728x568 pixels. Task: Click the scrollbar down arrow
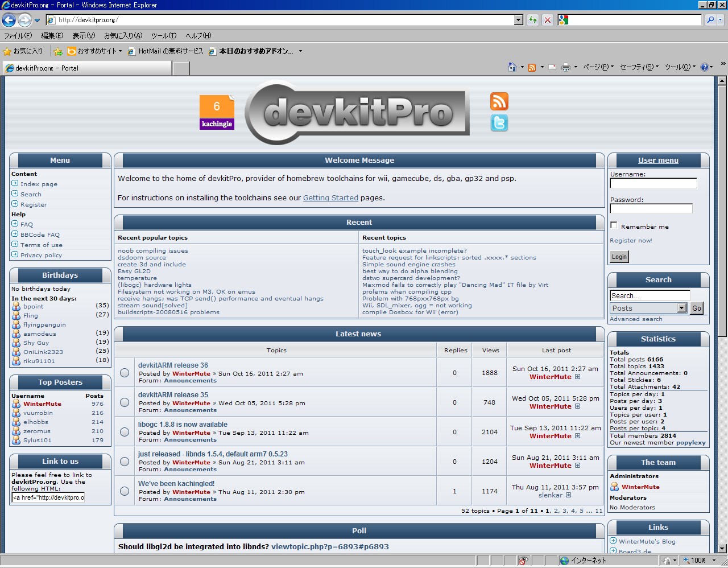[x=722, y=548]
